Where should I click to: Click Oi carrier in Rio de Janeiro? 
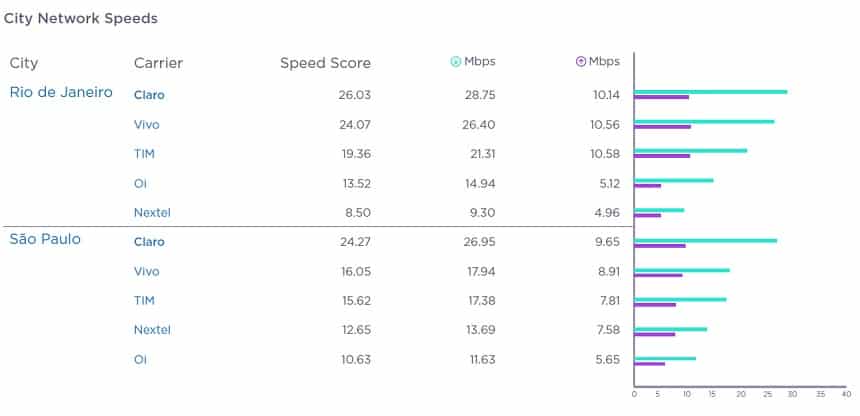pos(140,183)
